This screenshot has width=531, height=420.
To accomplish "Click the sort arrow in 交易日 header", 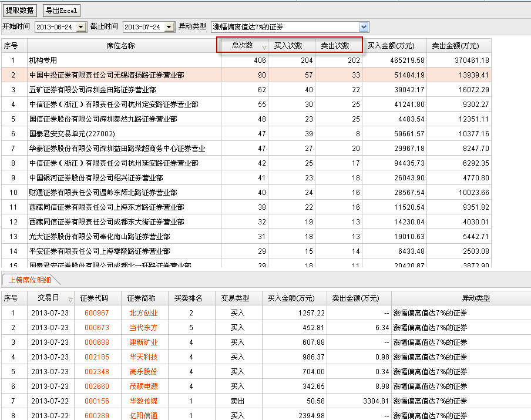I will (70, 299).
